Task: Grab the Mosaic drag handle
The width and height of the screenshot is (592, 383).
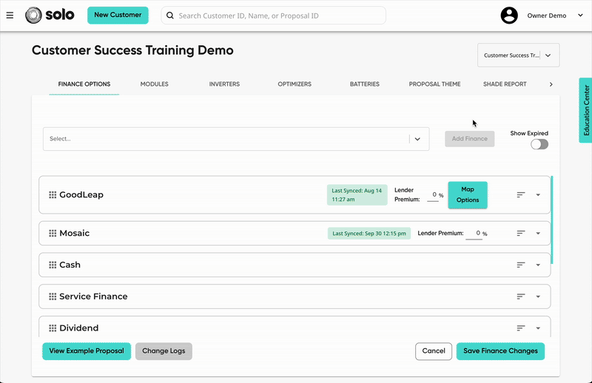Action: click(x=52, y=233)
